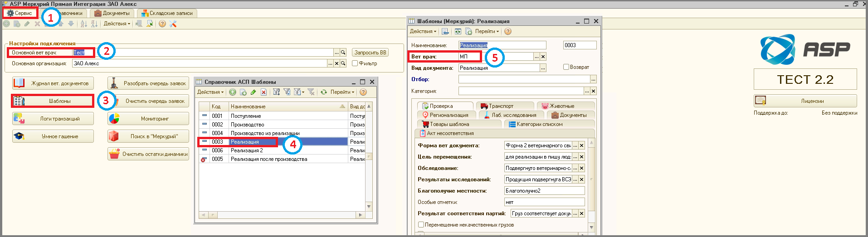Click refresh icon in Справочник toolbar
This screenshot has width=868, height=237.
pyautogui.click(x=324, y=92)
